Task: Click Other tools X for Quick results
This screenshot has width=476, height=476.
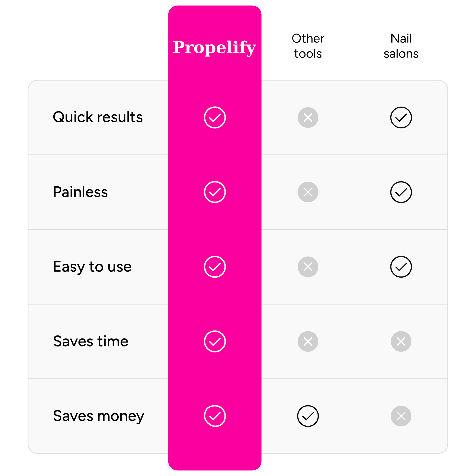Action: [x=308, y=117]
